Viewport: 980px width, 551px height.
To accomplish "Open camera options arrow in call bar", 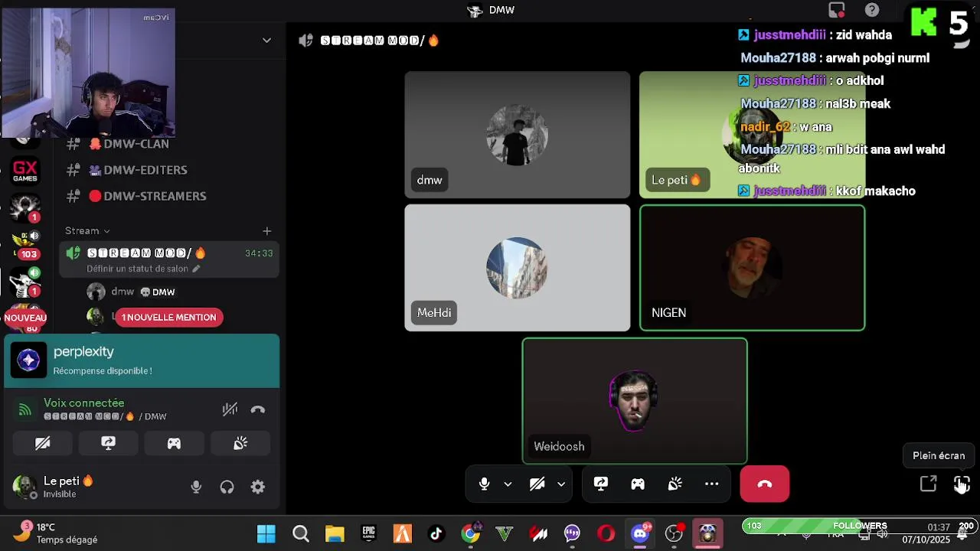I will (561, 484).
